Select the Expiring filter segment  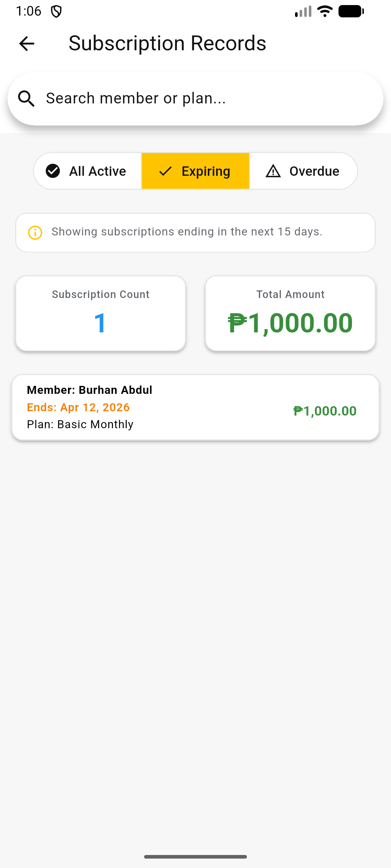click(195, 171)
